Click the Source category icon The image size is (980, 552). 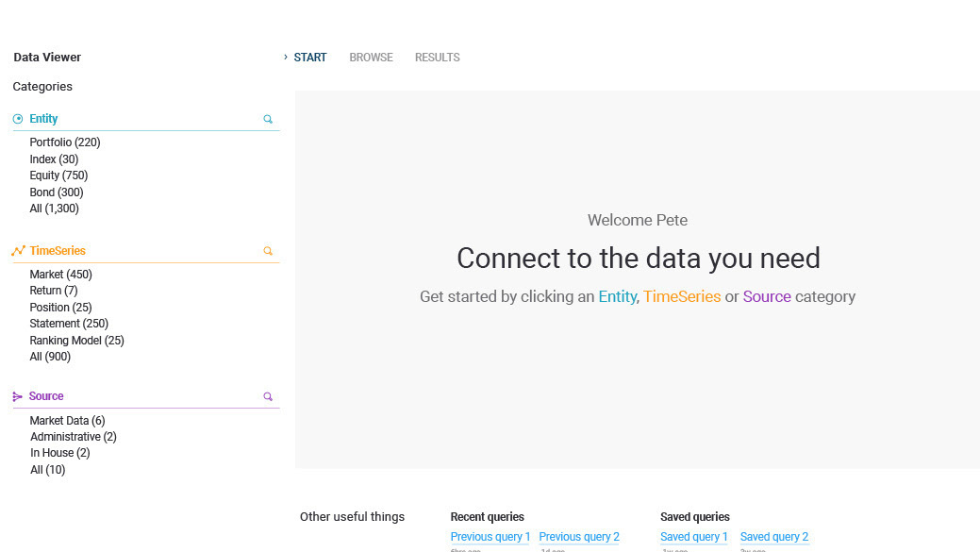[18, 396]
